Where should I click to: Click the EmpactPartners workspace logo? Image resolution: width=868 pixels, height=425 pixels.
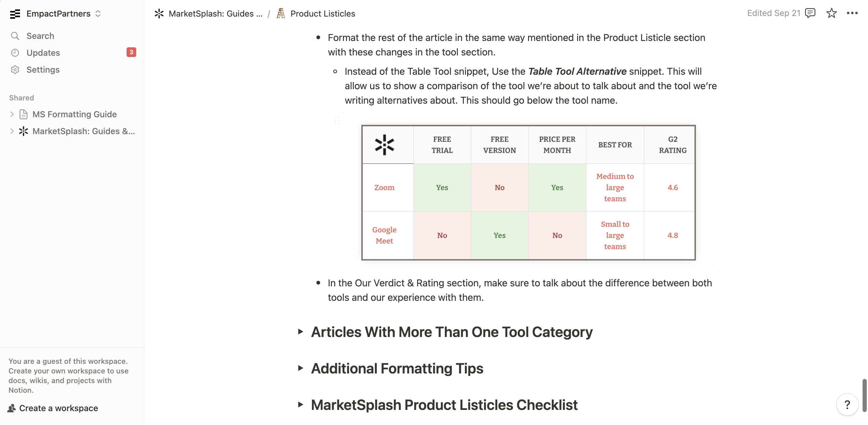[x=15, y=14]
